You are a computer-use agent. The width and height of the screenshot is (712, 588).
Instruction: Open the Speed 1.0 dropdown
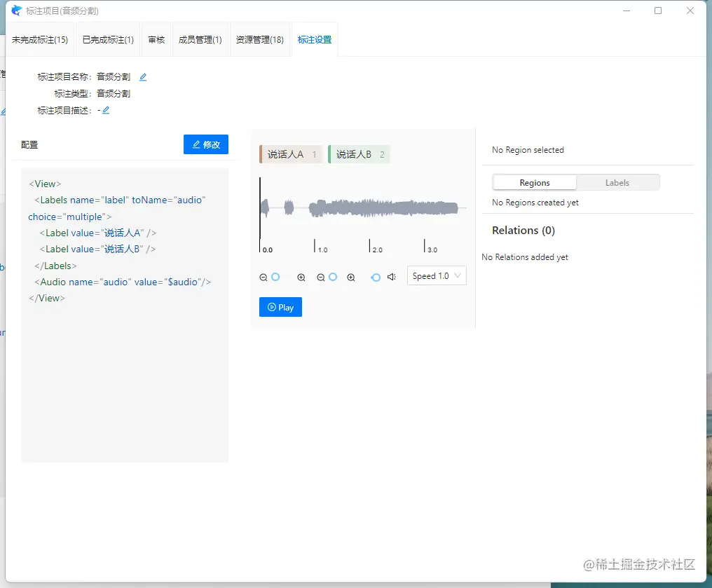[x=437, y=275]
